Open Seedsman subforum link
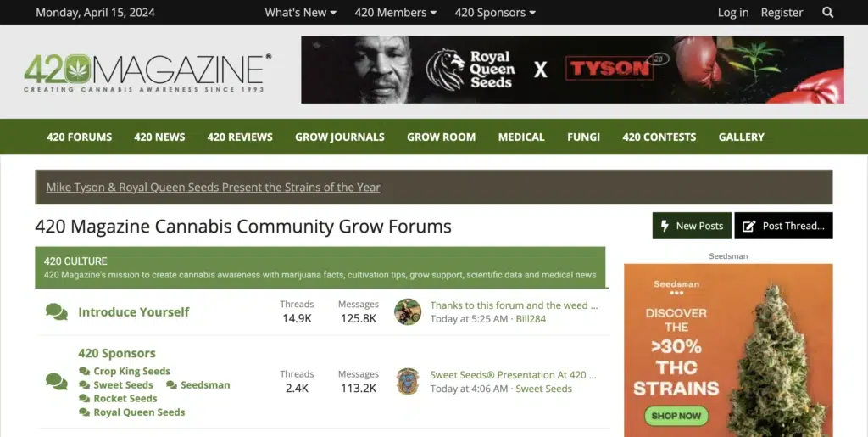This screenshot has height=437, width=868. 205,385
